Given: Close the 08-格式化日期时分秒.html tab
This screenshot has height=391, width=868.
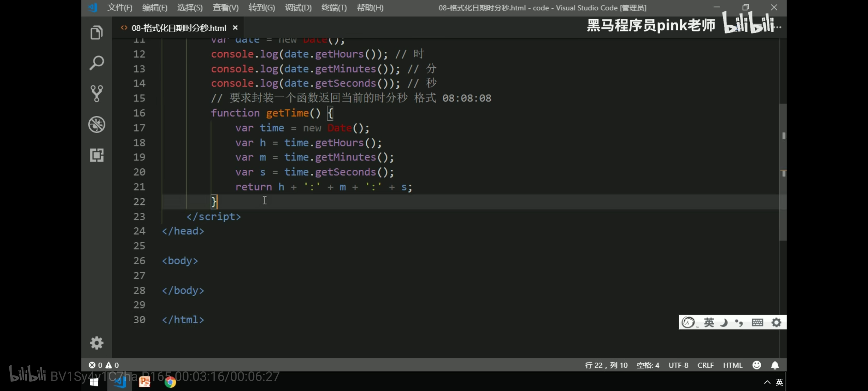Looking at the screenshot, I should (235, 28).
